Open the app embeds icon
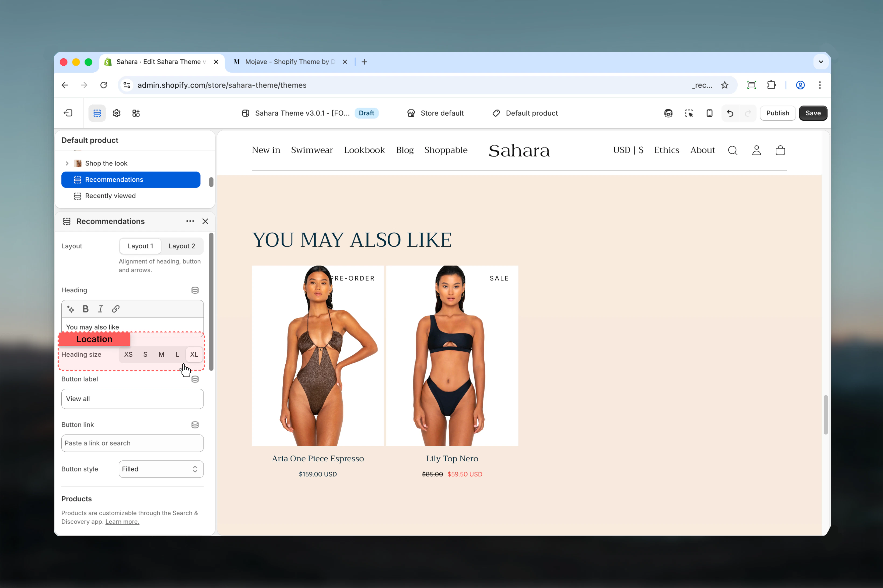This screenshot has height=588, width=883. 136,113
